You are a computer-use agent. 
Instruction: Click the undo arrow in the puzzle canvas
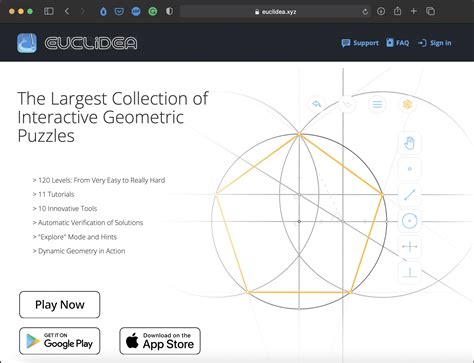pos(317,104)
